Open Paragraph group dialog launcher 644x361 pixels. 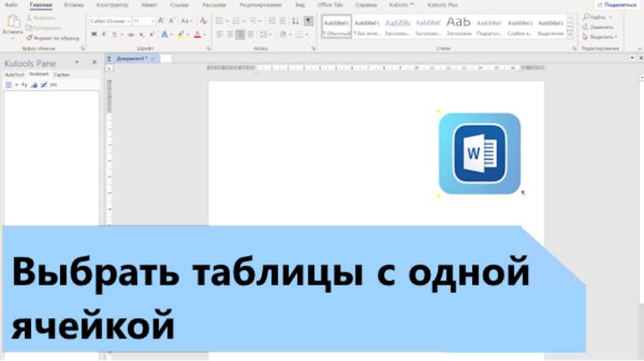[x=313, y=48]
